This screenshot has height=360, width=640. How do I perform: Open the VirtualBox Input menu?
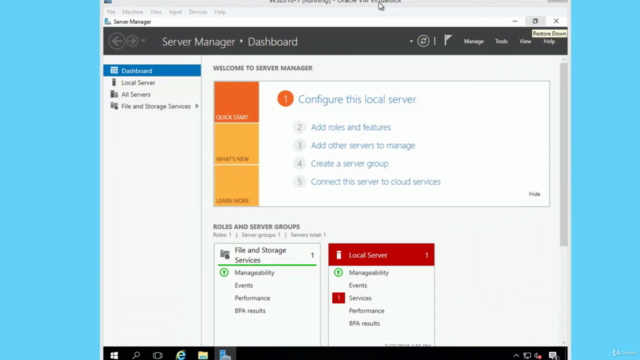175,12
